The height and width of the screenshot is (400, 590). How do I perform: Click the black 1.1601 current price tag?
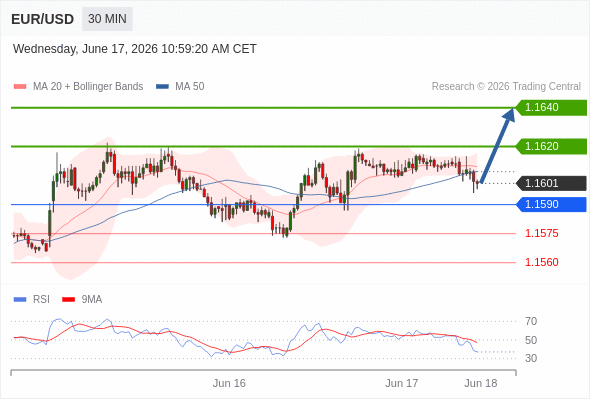pos(551,184)
